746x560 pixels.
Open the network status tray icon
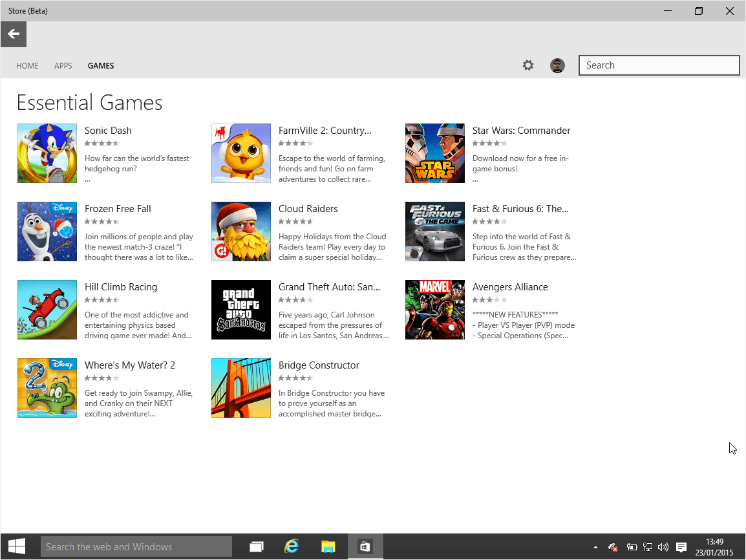coord(648,547)
